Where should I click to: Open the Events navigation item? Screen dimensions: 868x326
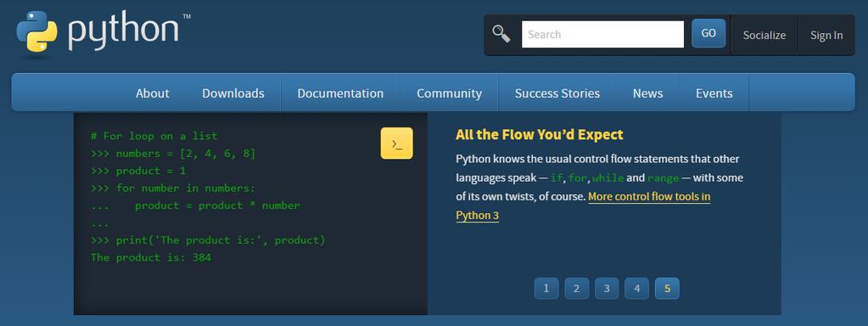click(714, 93)
